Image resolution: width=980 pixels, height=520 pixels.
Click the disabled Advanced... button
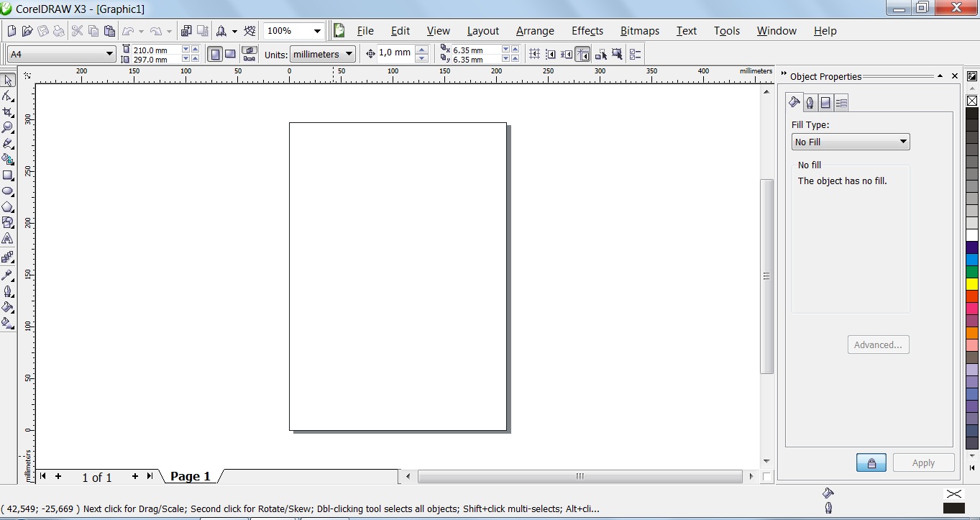(x=878, y=345)
